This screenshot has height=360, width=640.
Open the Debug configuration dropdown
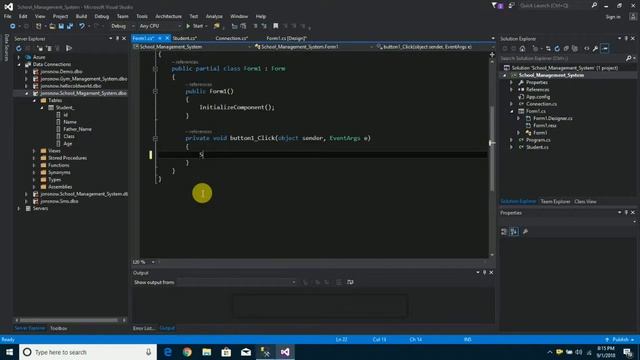tap(122, 26)
